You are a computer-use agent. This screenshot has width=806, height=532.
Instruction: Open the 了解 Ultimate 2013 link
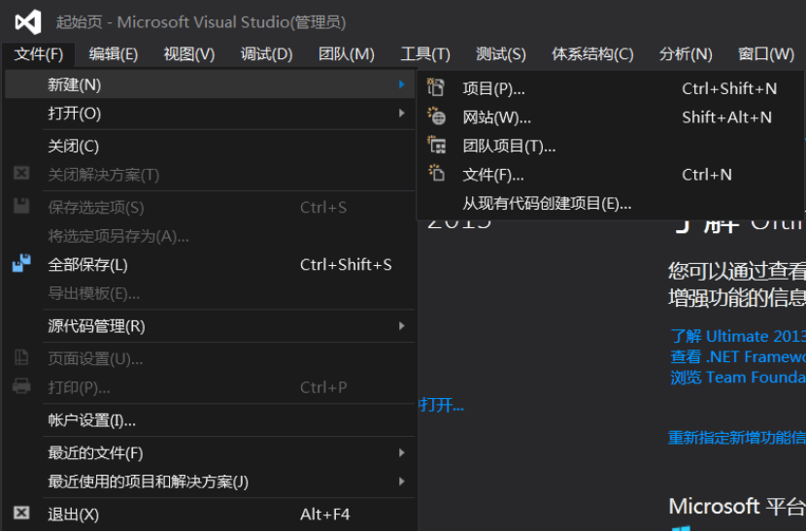coord(738,336)
